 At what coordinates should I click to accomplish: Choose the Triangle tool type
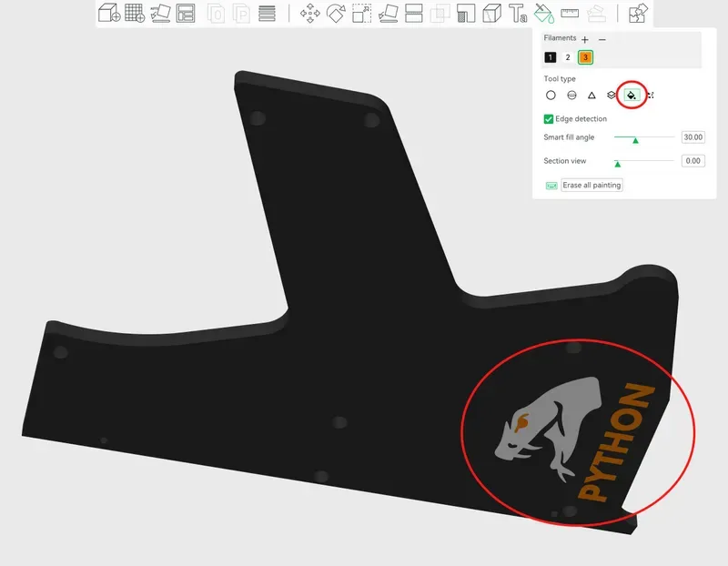pos(591,95)
